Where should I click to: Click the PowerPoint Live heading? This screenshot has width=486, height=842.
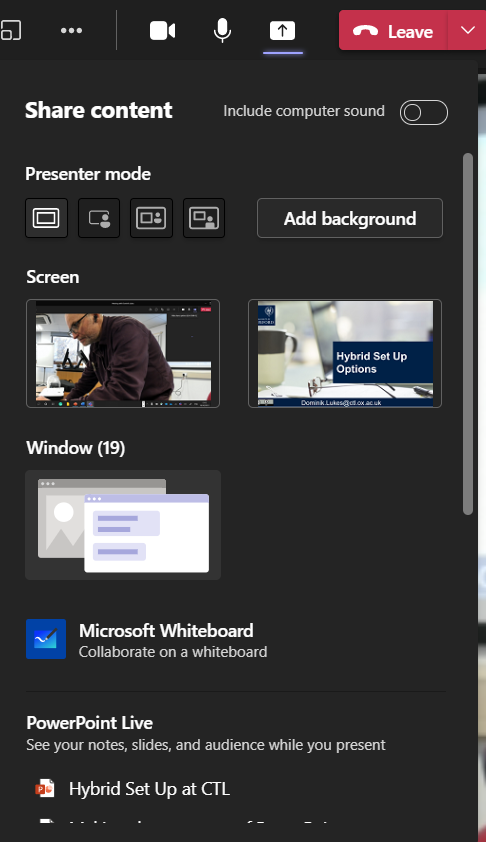click(x=90, y=723)
